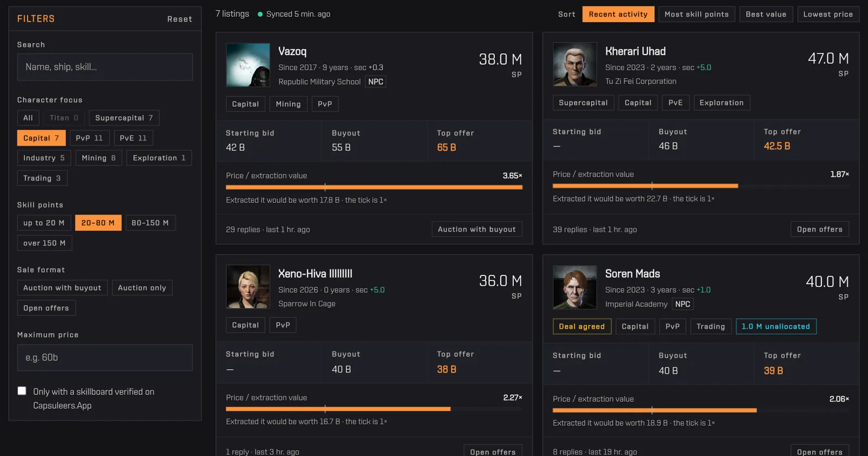Toggle the Industry 5 focus filter
The width and height of the screenshot is (868, 456).
[44, 158]
